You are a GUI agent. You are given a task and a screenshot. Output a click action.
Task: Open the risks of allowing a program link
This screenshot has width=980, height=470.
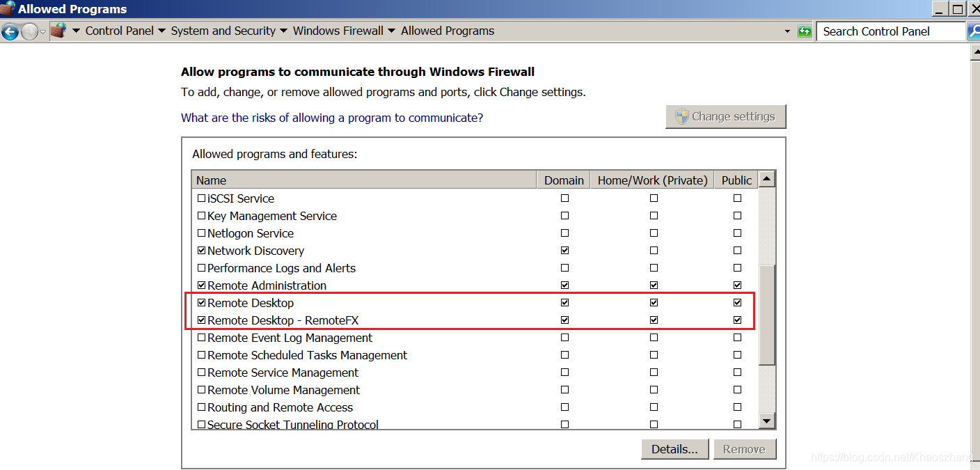[332, 118]
